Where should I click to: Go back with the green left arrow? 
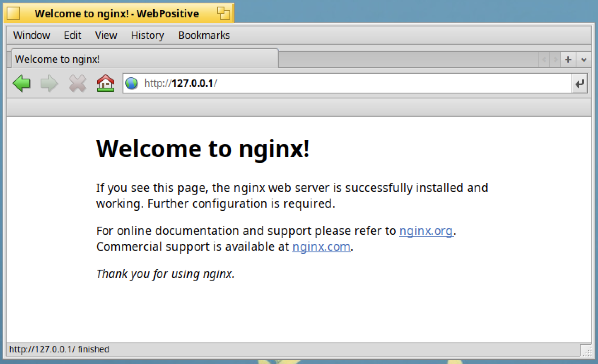pyautogui.click(x=22, y=83)
